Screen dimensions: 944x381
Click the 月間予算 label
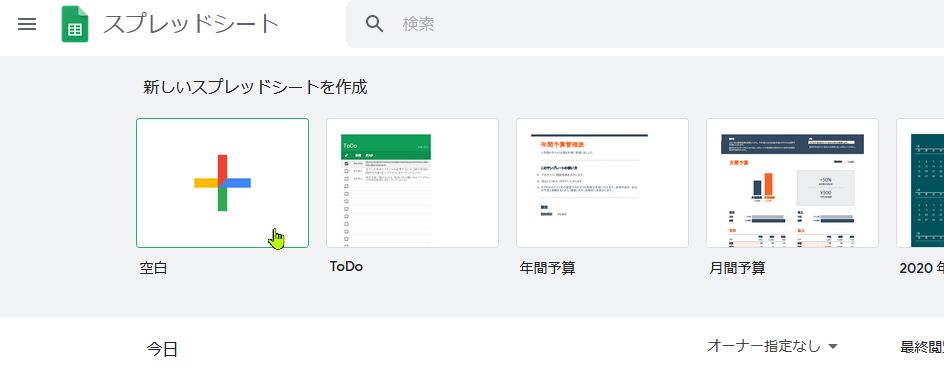[738, 268]
